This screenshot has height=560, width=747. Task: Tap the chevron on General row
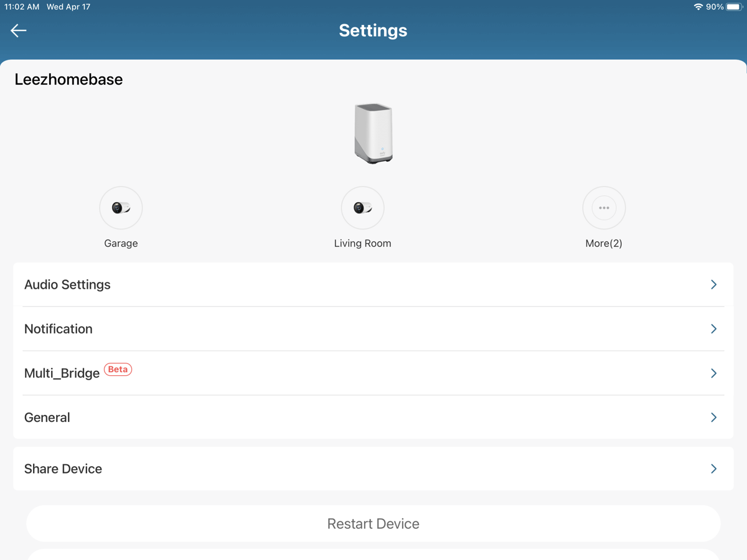713,418
